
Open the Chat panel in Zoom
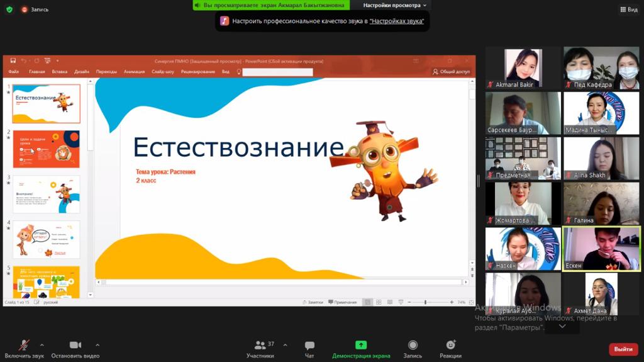point(309,349)
